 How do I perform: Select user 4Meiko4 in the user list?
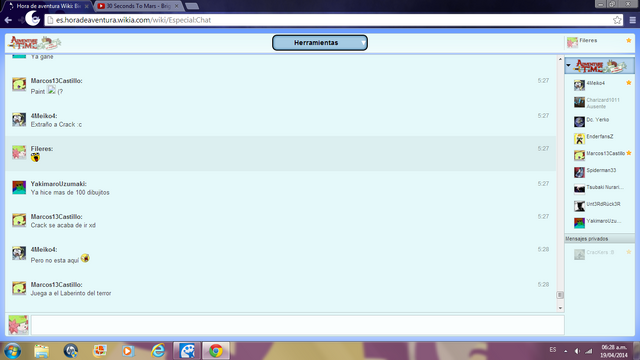(x=596, y=83)
